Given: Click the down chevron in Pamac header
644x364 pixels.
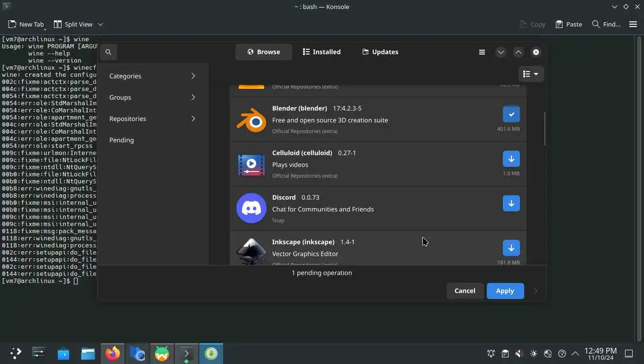Looking at the screenshot, I should (501, 52).
